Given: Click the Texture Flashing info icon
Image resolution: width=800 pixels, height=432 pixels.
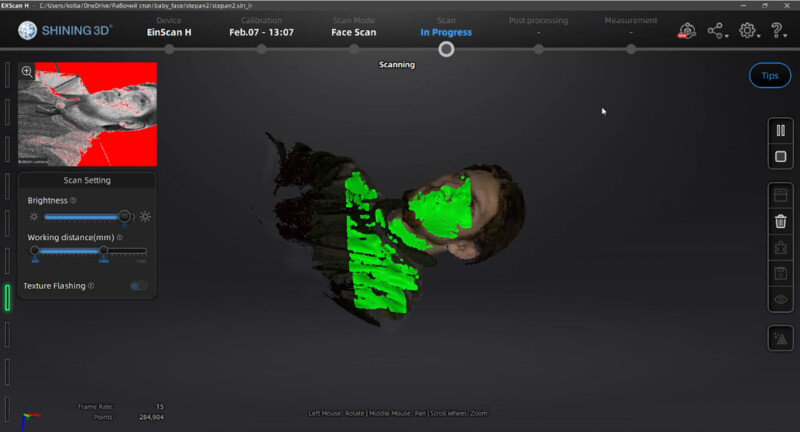Looking at the screenshot, I should (x=91, y=286).
